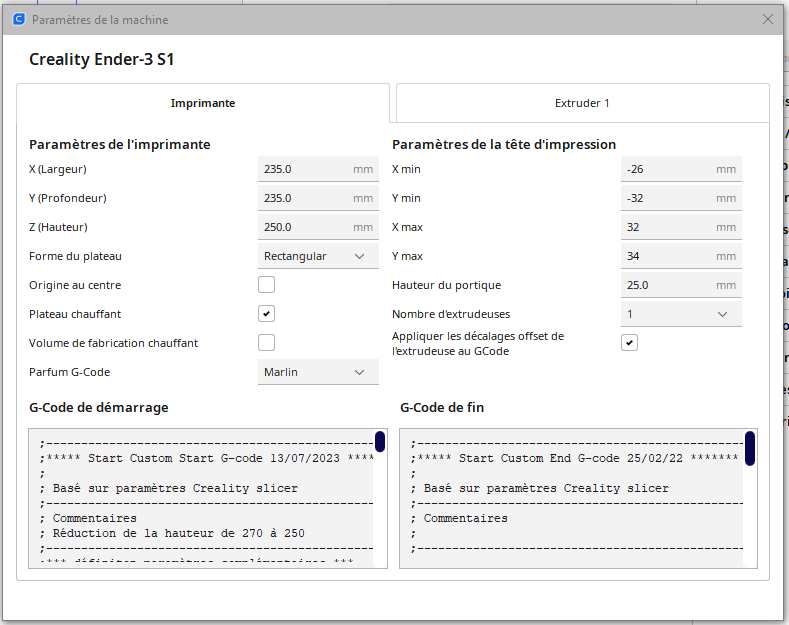Viewport: 789px width, 625px height.
Task: Expand the Nombre d'extrudeuses dropdown
Action: [681, 314]
